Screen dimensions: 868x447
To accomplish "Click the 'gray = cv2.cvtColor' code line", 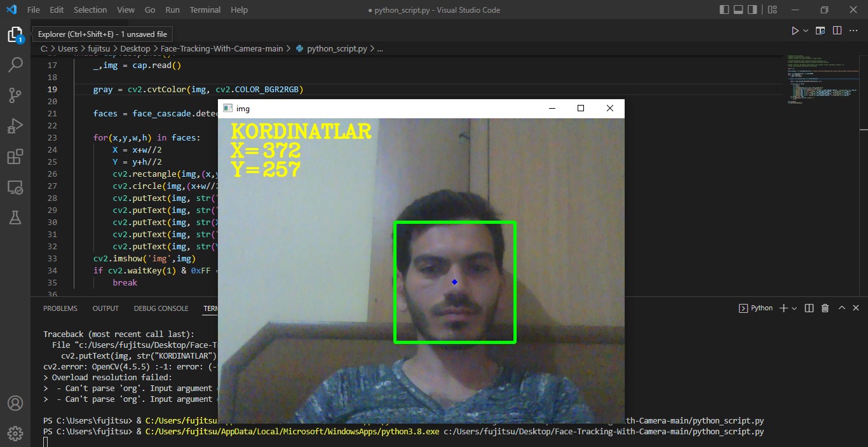I will click(x=198, y=90).
